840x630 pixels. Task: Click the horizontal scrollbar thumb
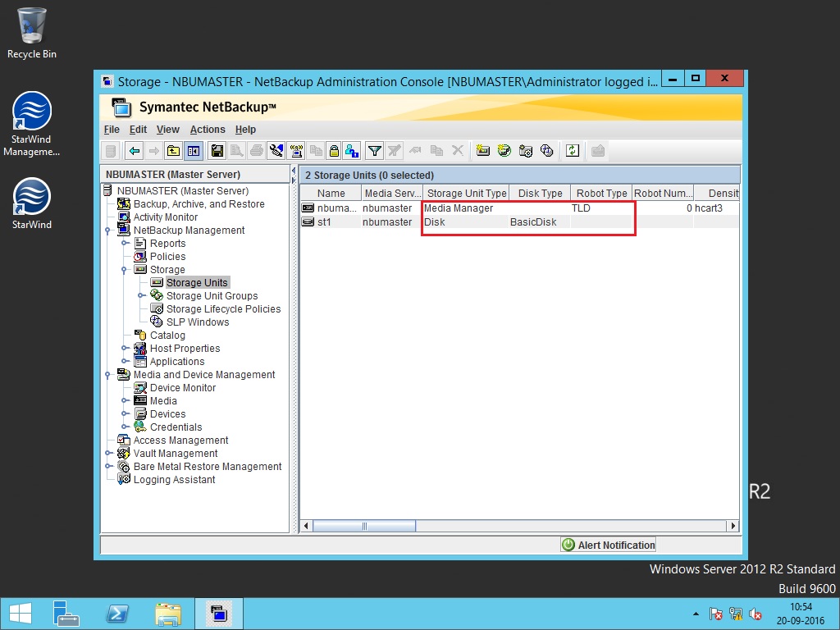(364, 526)
